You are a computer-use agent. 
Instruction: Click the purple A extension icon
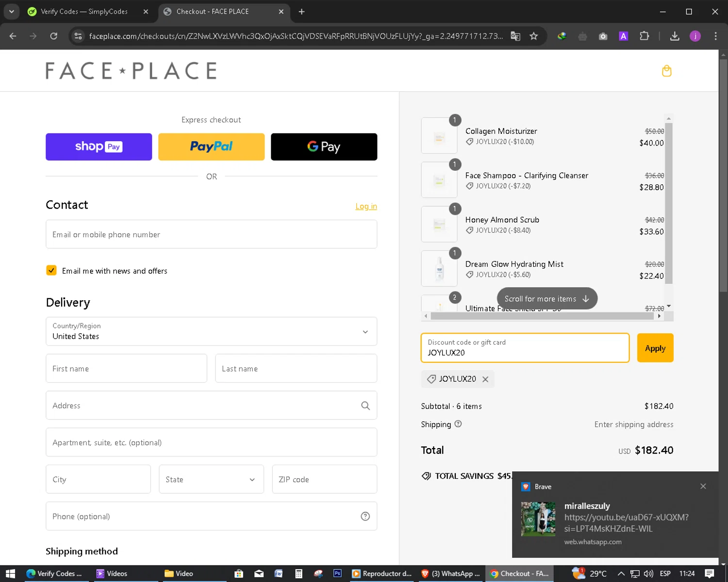coord(624,36)
